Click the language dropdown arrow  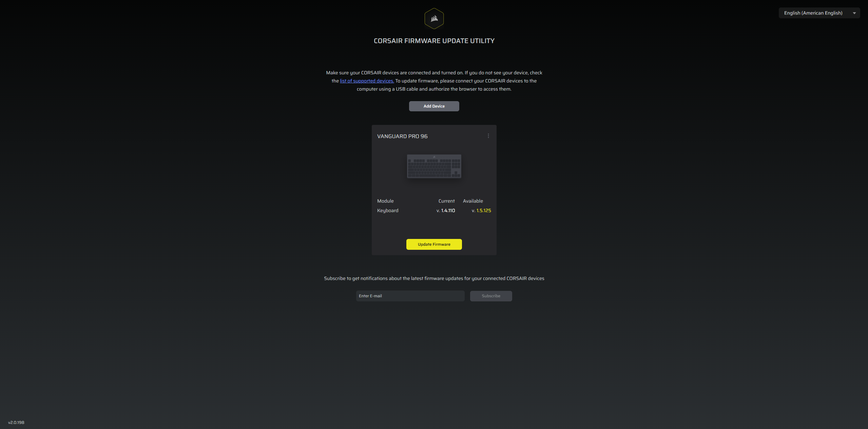(x=854, y=13)
